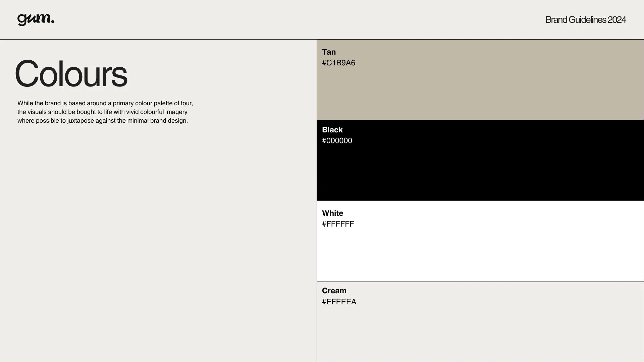Image resolution: width=644 pixels, height=362 pixels.
Task: Select the Colours heading
Action: (x=71, y=74)
